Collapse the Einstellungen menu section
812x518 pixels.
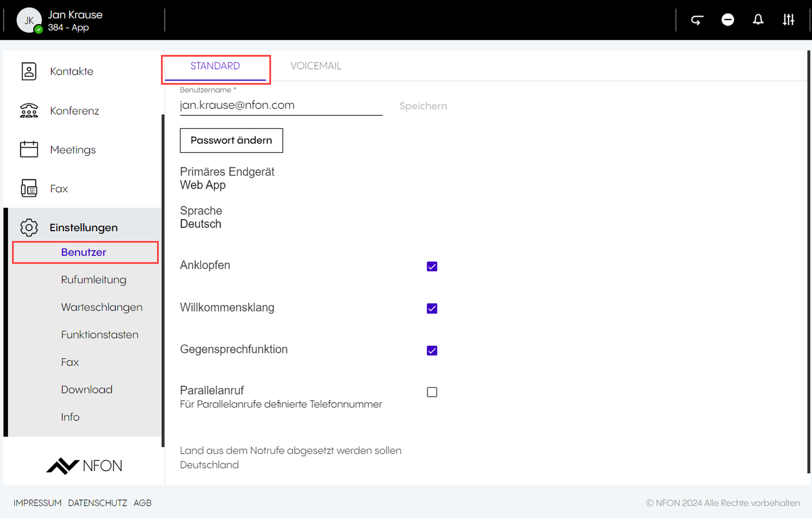[84, 228]
